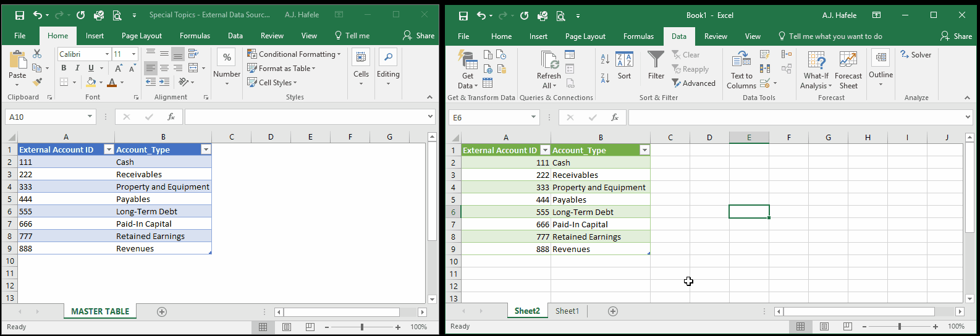Open Sort dialog button in Book1

pyautogui.click(x=625, y=66)
